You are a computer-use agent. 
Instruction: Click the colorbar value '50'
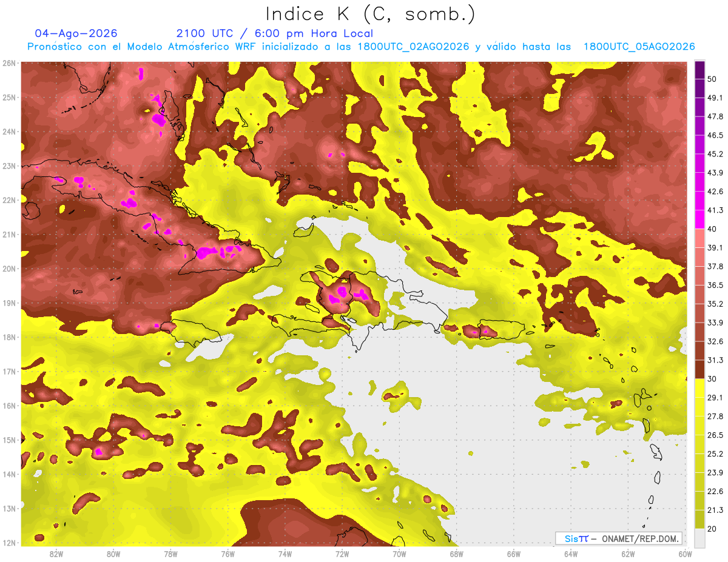point(713,79)
